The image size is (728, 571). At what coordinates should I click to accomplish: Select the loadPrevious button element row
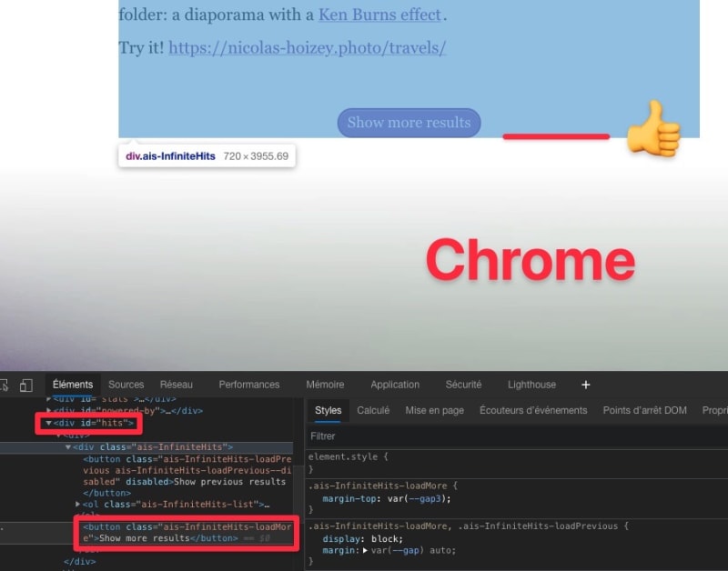(187, 476)
